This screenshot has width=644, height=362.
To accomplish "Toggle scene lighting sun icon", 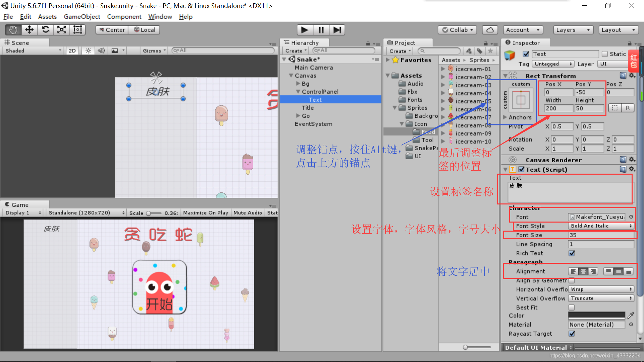I will tap(88, 51).
